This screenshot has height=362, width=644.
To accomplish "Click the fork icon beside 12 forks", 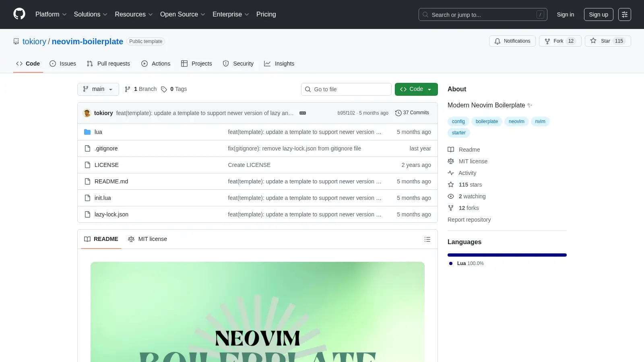I will coord(451,208).
